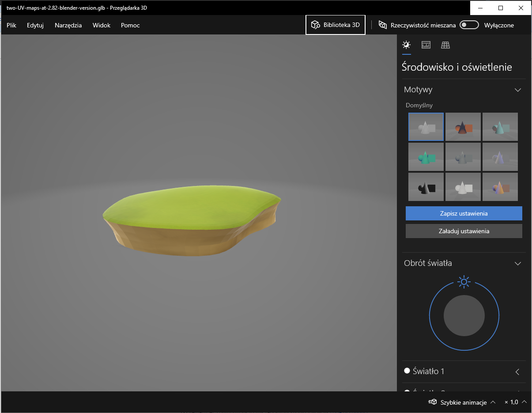Collapse the Obrót światła section
Viewport: 532px width, 413px height.
(x=517, y=263)
